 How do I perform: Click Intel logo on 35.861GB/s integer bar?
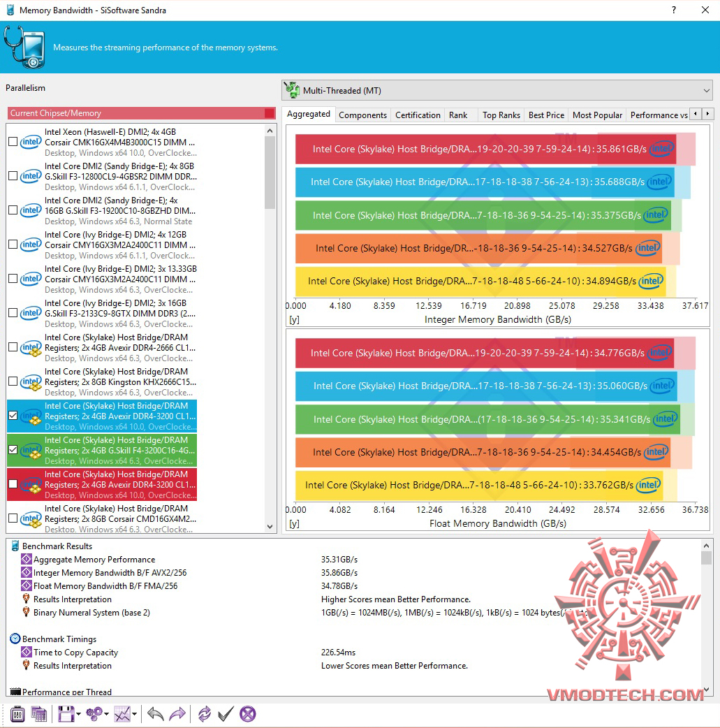tap(662, 149)
